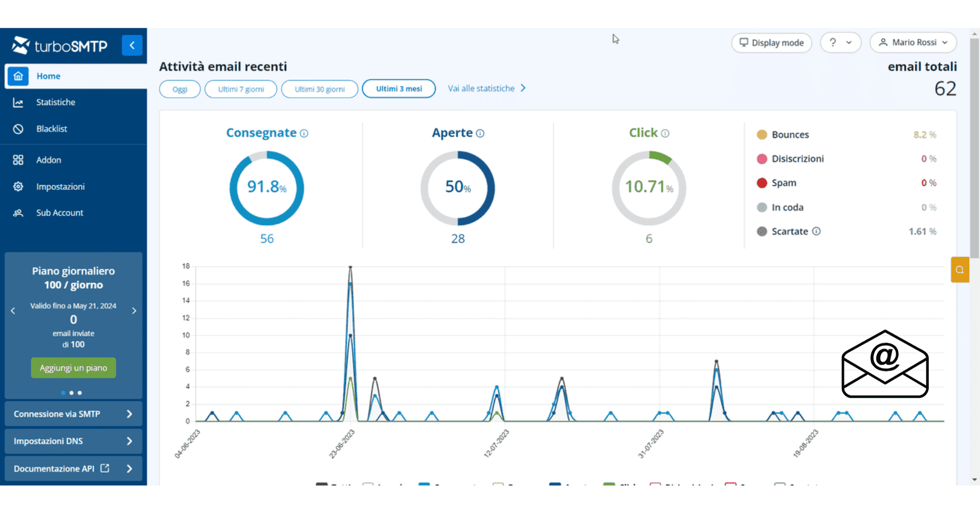
Task: Open the Mario Rossi account dropdown
Action: pyautogui.click(x=913, y=42)
